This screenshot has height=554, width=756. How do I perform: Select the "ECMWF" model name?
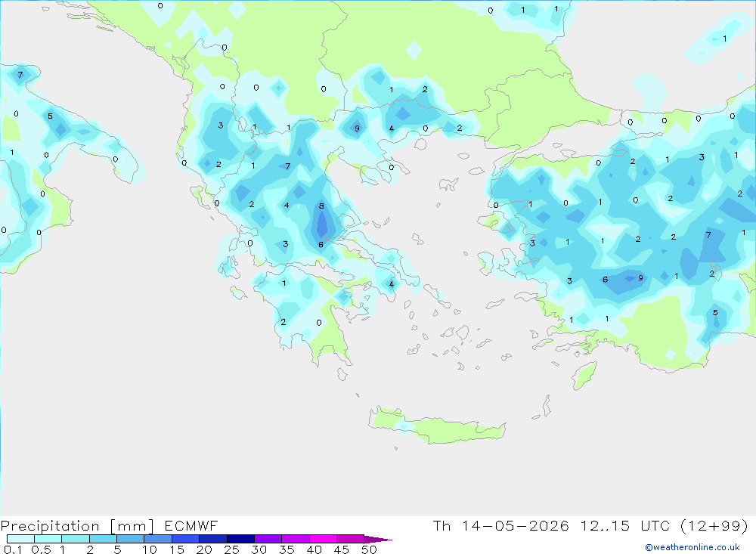tap(191, 525)
